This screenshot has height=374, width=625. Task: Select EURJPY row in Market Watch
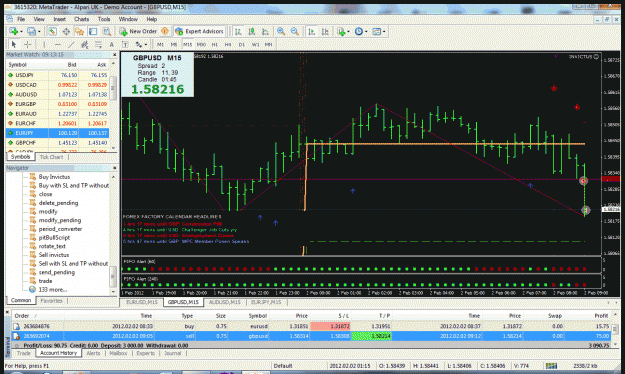coord(57,133)
